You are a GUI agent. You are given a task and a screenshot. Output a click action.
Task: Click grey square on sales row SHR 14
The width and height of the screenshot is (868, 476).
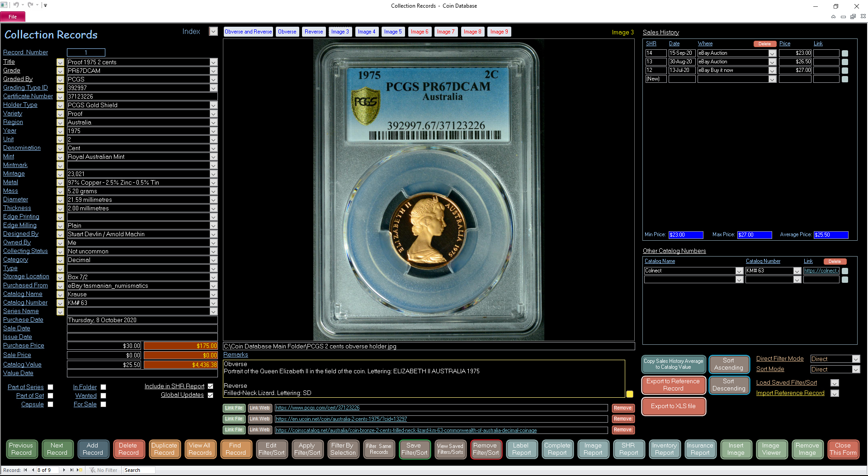coord(845,53)
